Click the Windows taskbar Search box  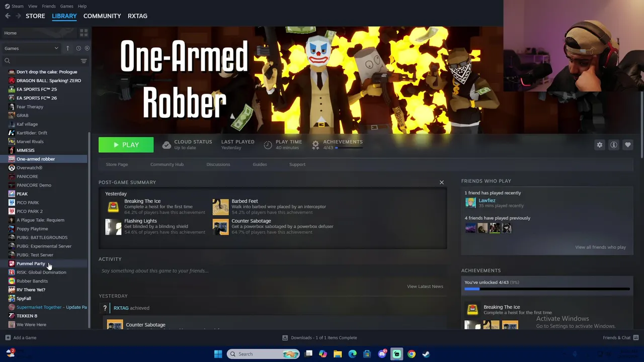point(263,354)
